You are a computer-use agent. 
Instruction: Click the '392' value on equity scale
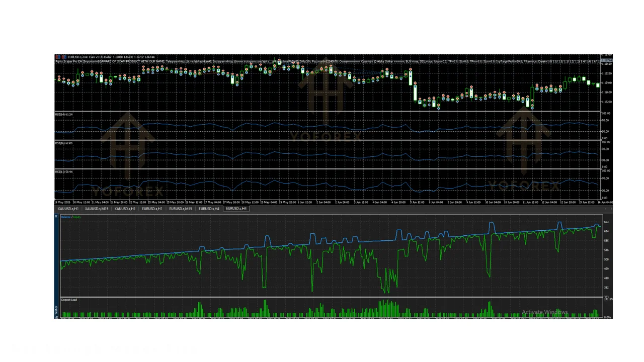point(606,288)
